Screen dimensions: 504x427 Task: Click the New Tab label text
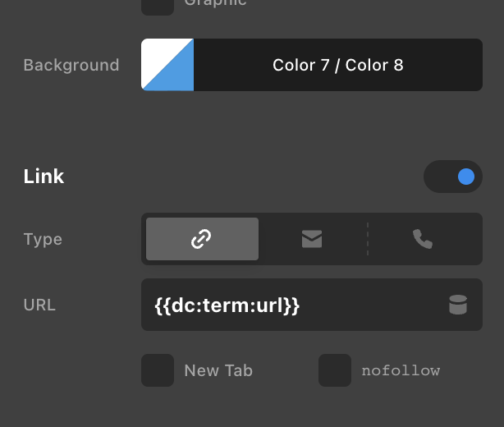pos(218,370)
